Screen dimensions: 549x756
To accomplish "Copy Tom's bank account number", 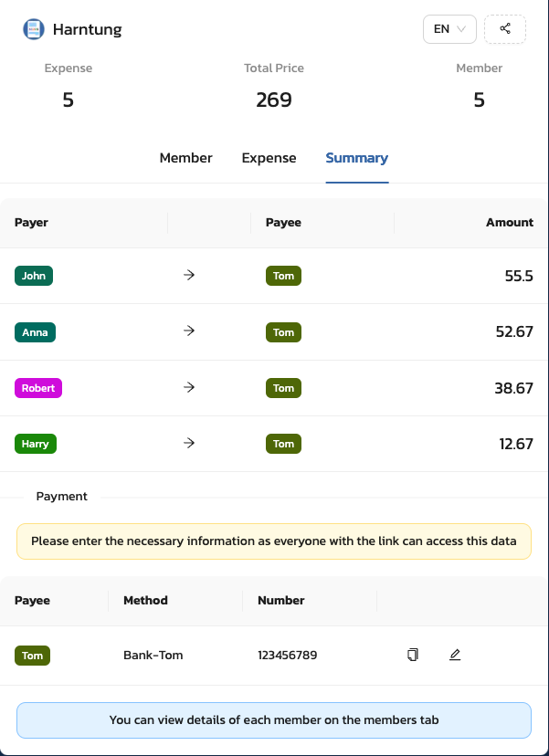I will pyautogui.click(x=413, y=655).
